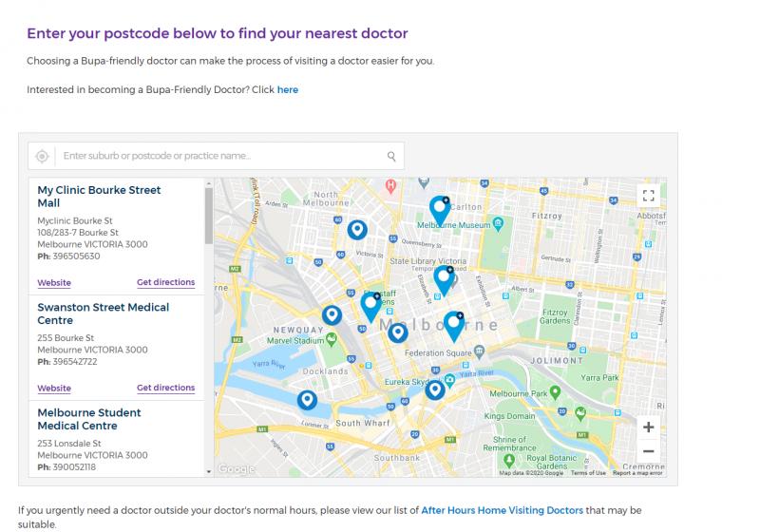Viewport: 760px width, 532px height.
Task: Open 'here' Bupa-Friendly Doctor link
Action: tap(288, 89)
